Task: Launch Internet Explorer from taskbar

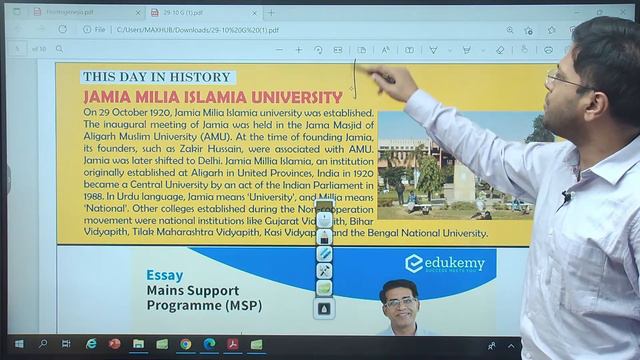Action: pos(91,344)
